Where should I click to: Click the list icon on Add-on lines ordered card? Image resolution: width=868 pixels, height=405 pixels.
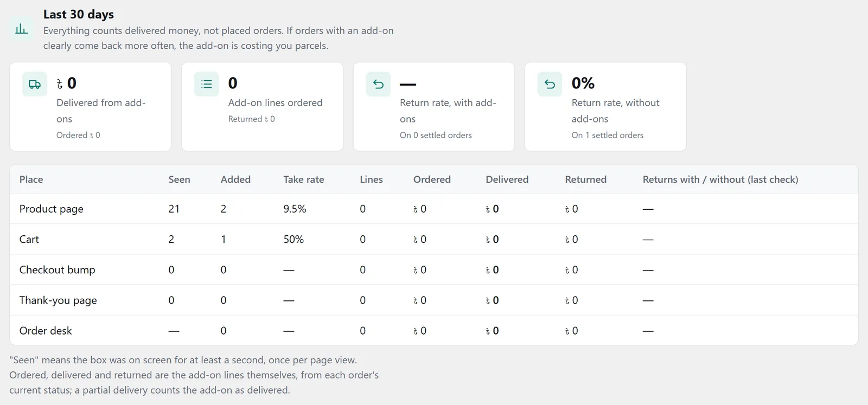pyautogui.click(x=207, y=84)
